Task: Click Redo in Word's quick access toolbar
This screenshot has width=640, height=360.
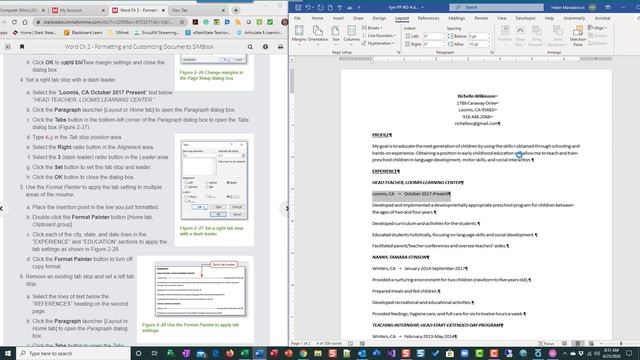Action: pos(320,7)
